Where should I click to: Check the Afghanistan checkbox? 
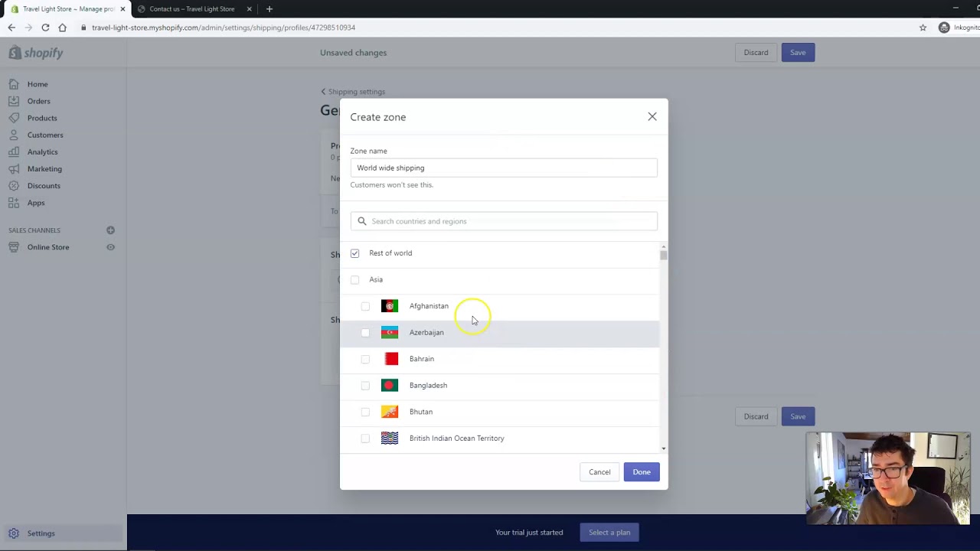365,306
